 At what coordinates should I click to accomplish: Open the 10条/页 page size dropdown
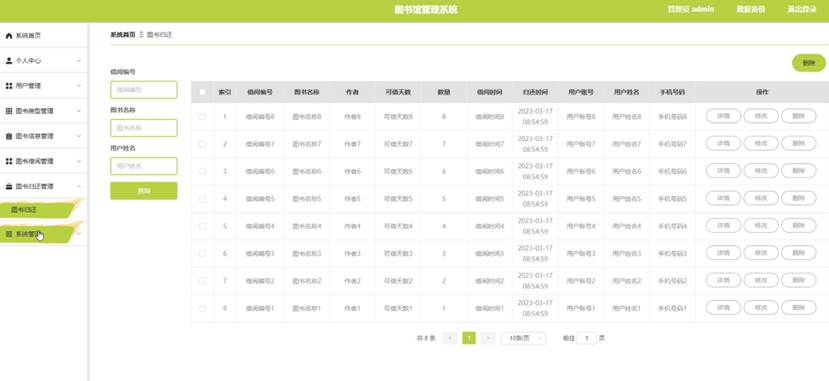click(x=523, y=338)
